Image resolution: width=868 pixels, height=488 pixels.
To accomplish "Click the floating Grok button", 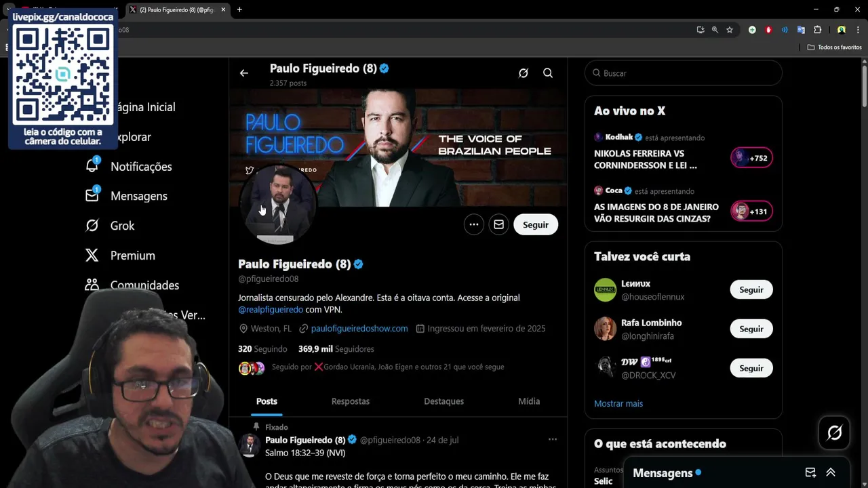I will 834,432.
